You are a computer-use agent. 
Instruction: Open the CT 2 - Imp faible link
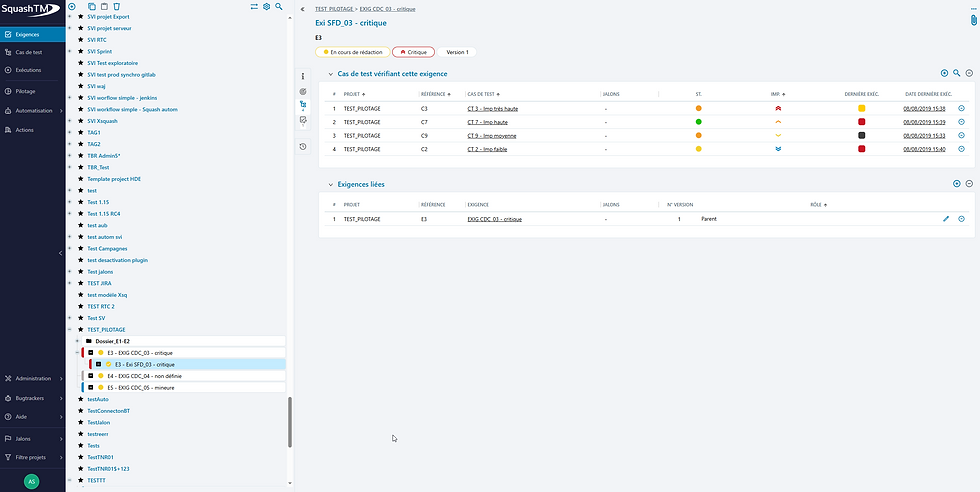click(x=488, y=149)
